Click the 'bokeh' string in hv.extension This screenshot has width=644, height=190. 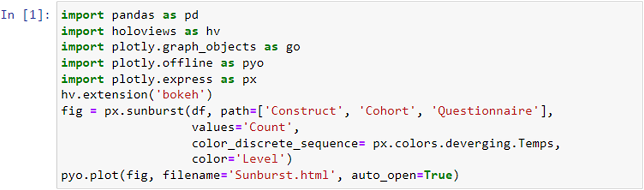point(180,95)
